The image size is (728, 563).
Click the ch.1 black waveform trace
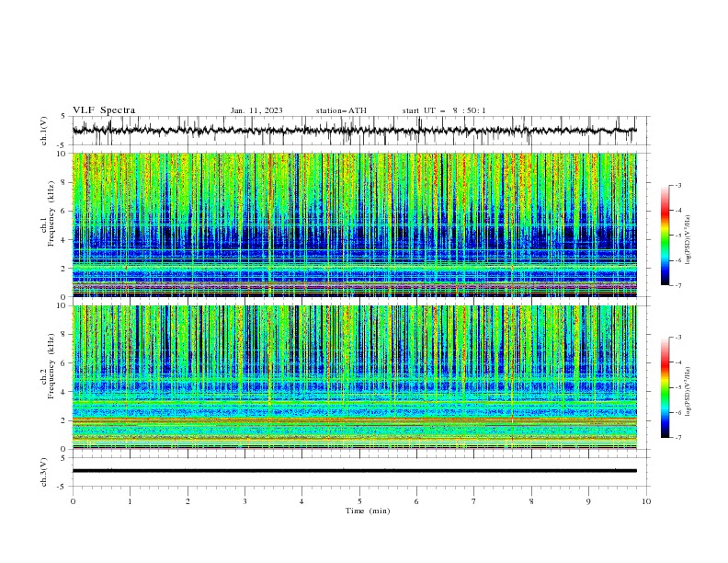coord(354,131)
